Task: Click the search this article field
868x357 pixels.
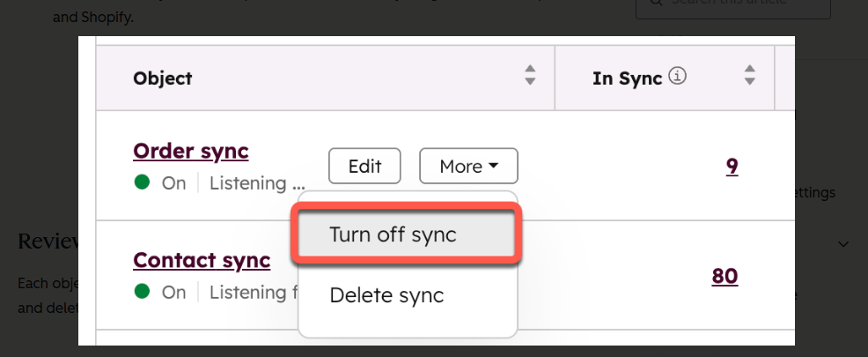Action: tap(733, 5)
